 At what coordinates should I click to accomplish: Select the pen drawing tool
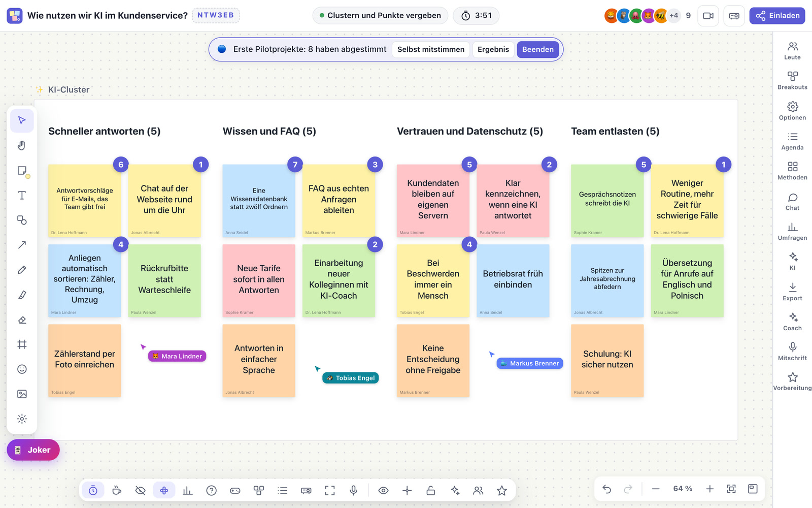coord(22,270)
